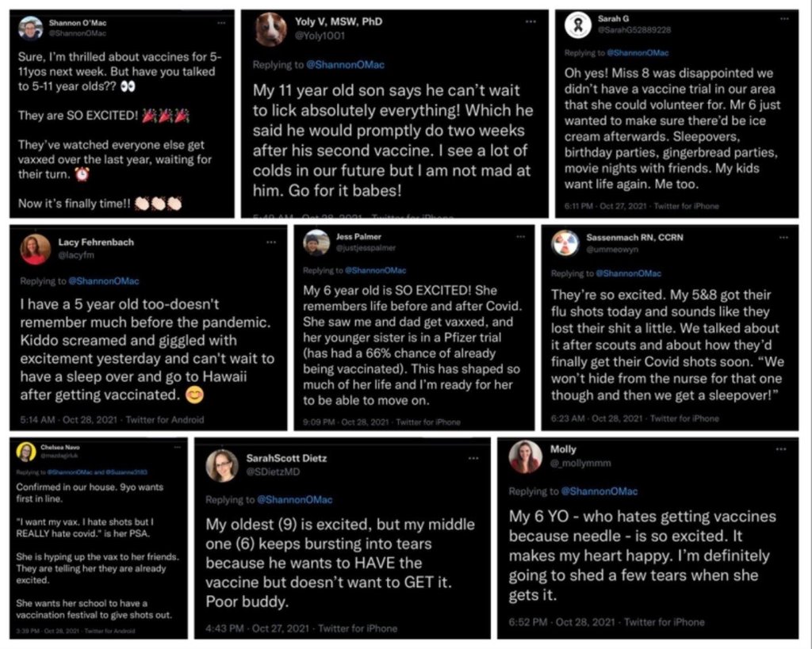
Task: Click Jess Palmer's avatar image
Action: tap(316, 243)
